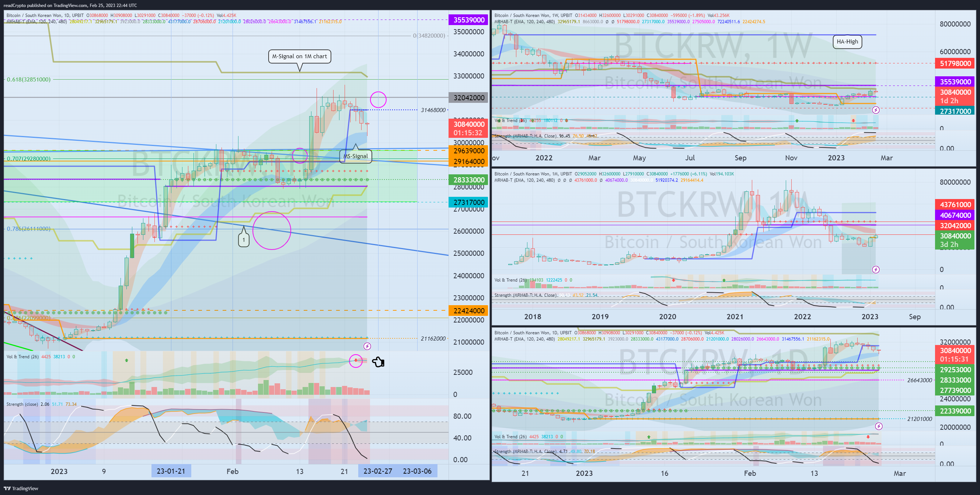Click circled red down arrow in main volume pane
Viewport: 980px width, 495px height.
point(356,360)
